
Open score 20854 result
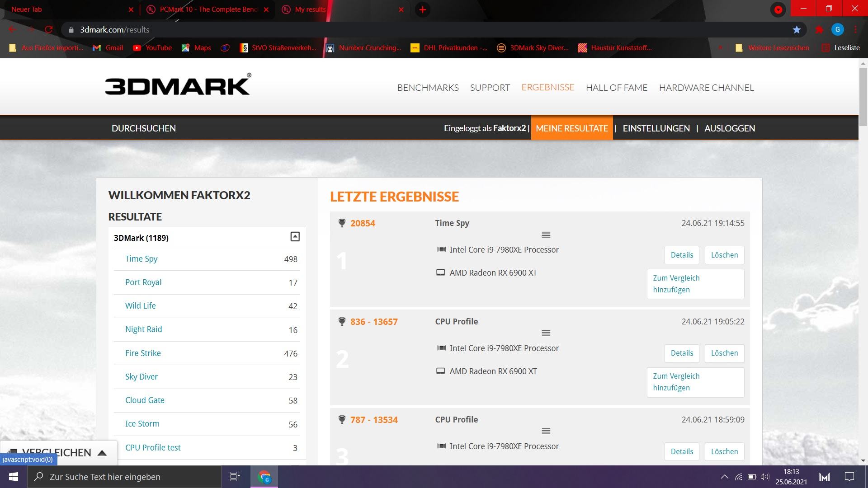(x=363, y=223)
